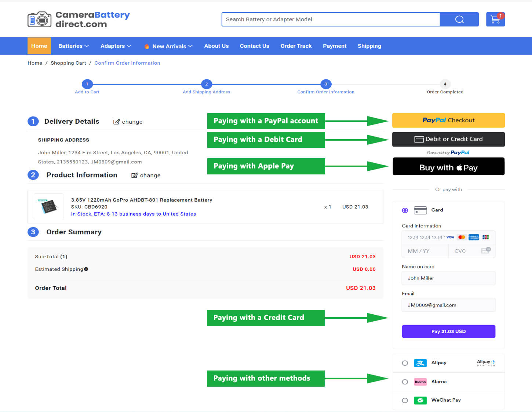Viewport: 532px width, 412px height.
Task: Open the Contact Us menu item
Action: click(x=255, y=46)
